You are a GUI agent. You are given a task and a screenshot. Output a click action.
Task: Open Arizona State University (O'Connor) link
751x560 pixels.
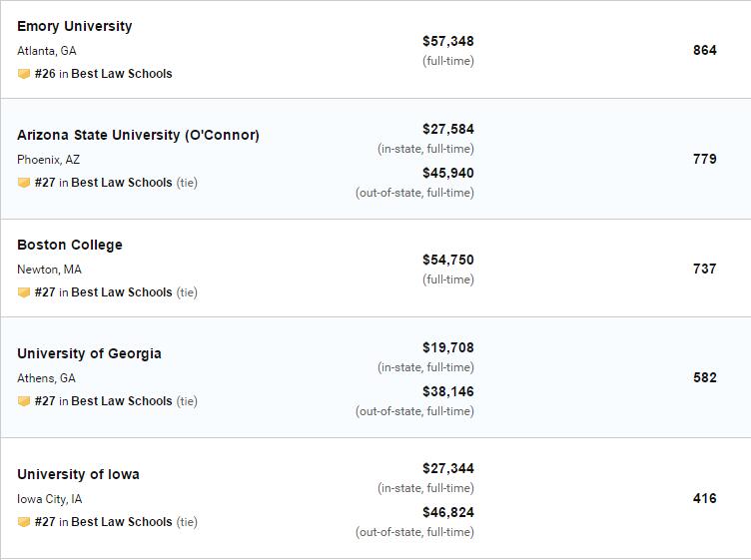tap(138, 135)
